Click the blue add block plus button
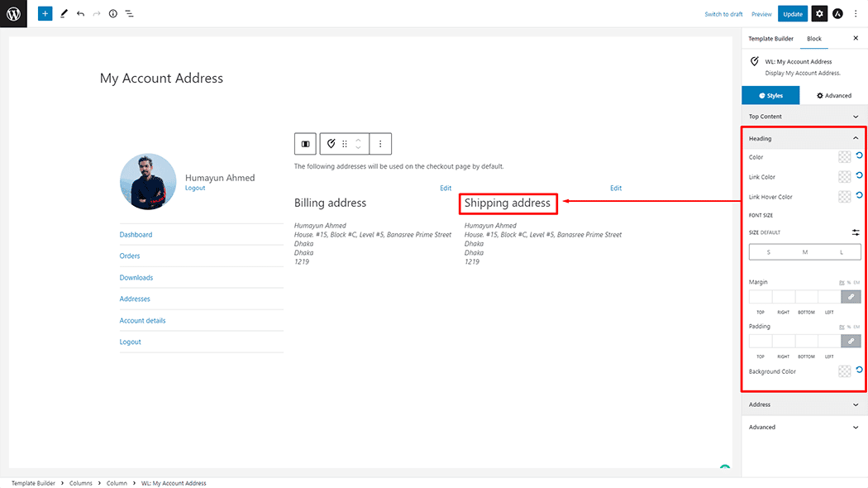The height and width of the screenshot is (488, 868). coord(45,14)
